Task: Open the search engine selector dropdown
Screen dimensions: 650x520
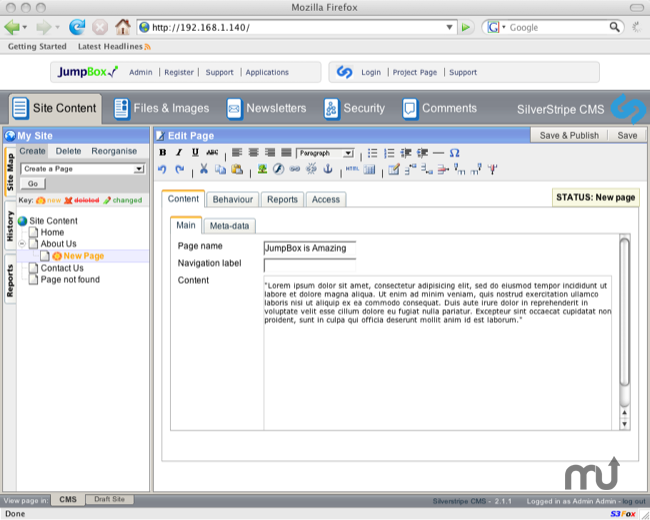Action: 504,27
